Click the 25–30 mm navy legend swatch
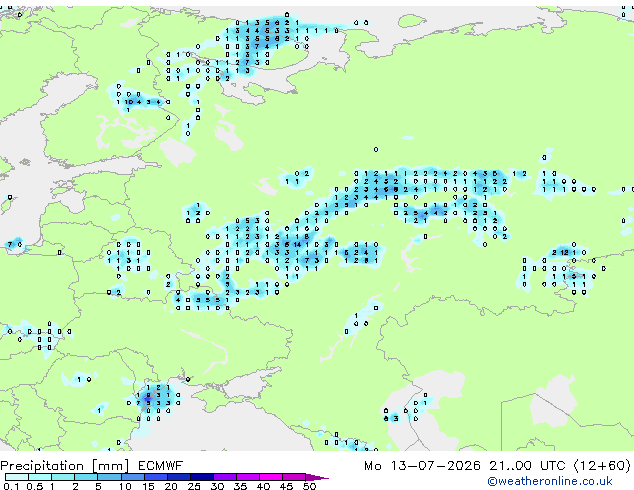Screen dimensions: 634x490 [x=202, y=477]
